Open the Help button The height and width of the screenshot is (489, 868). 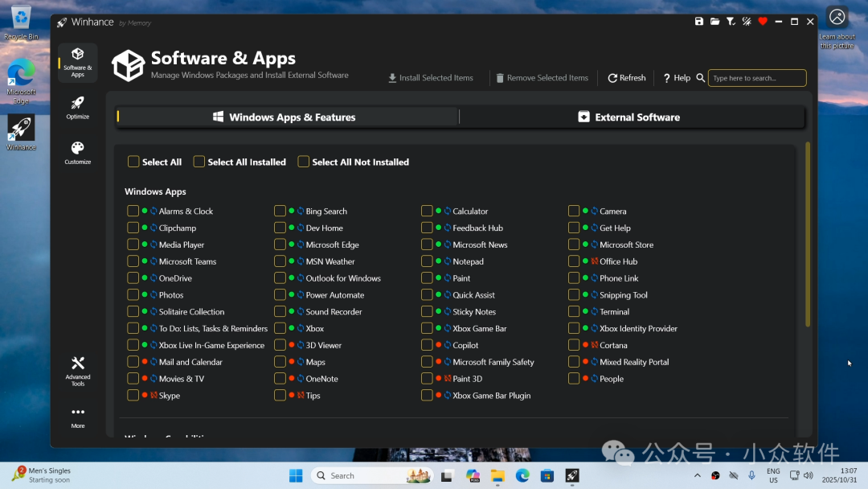pyautogui.click(x=677, y=78)
